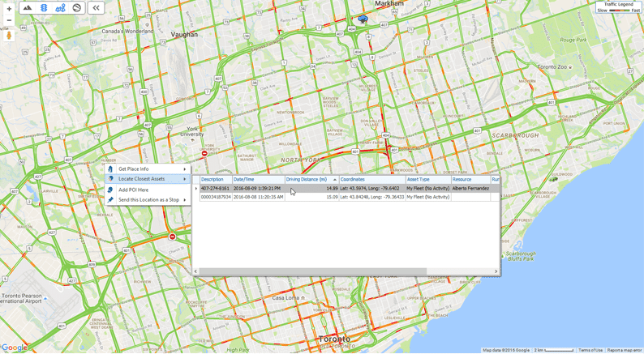
Task: Collapse the map toolbar with double chevron
Action: click(x=96, y=8)
